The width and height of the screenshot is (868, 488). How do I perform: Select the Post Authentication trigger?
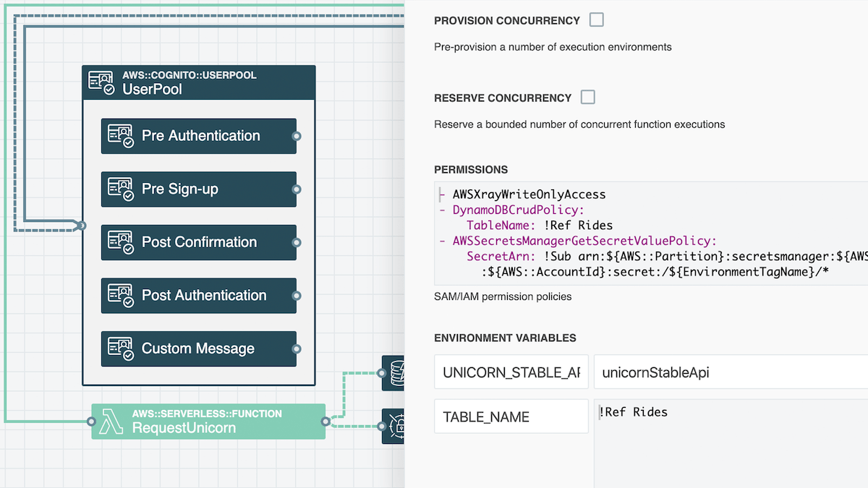click(x=199, y=296)
